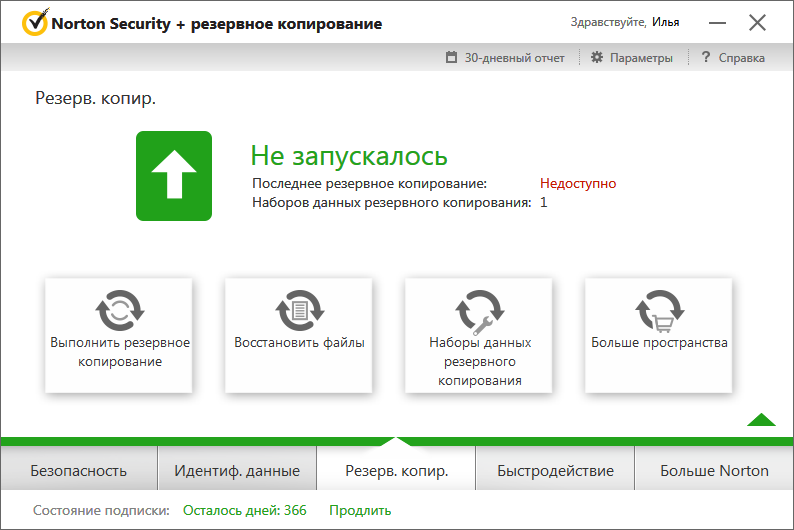The height and width of the screenshot is (530, 794).
Task: Click the Справка question mark icon
Action: pos(706,57)
